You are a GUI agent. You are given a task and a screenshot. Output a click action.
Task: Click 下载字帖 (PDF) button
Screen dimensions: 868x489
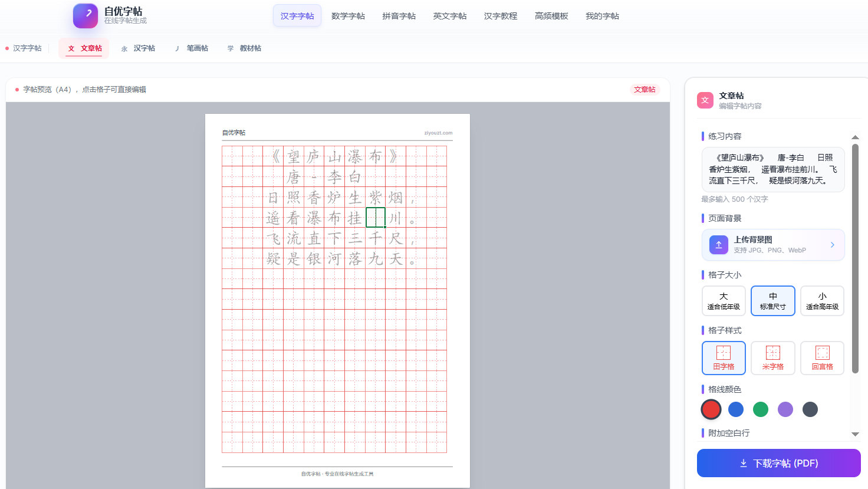click(x=779, y=463)
